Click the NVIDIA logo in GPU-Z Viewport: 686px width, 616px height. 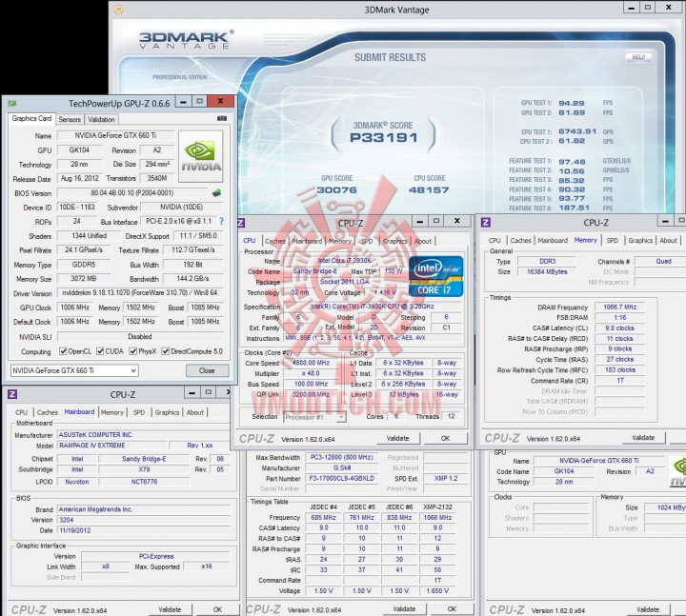coord(201,156)
